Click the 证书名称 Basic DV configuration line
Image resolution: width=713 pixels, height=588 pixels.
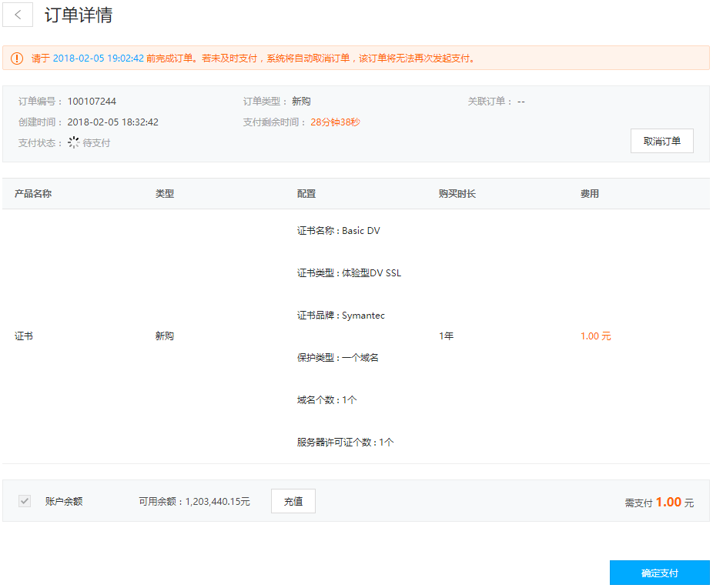[338, 231]
